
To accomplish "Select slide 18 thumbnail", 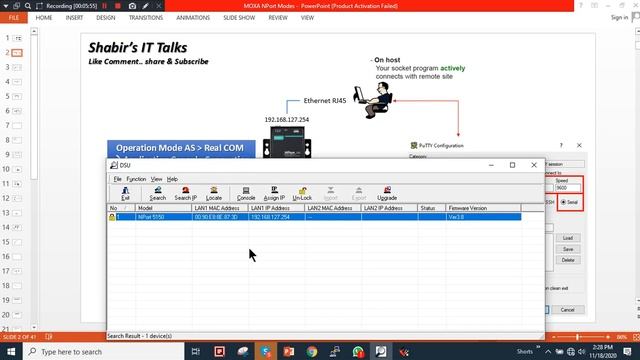I will click(x=17, y=286).
